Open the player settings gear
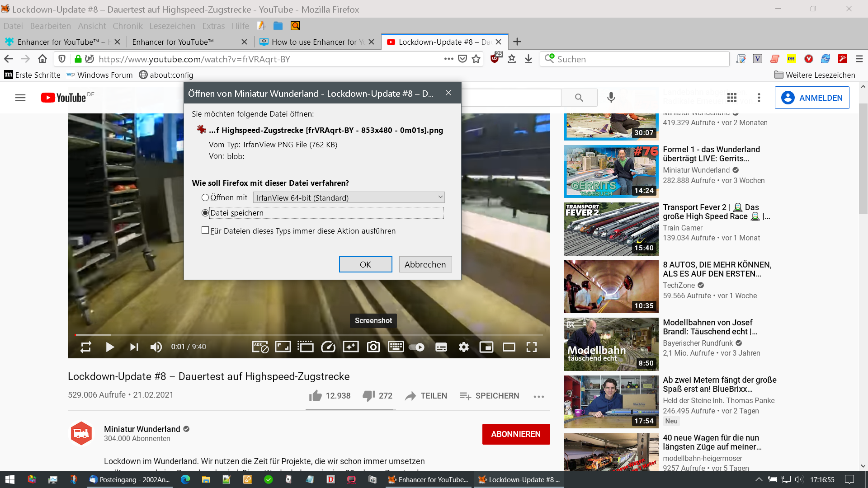Viewport: 868px width, 488px height. coord(464,347)
